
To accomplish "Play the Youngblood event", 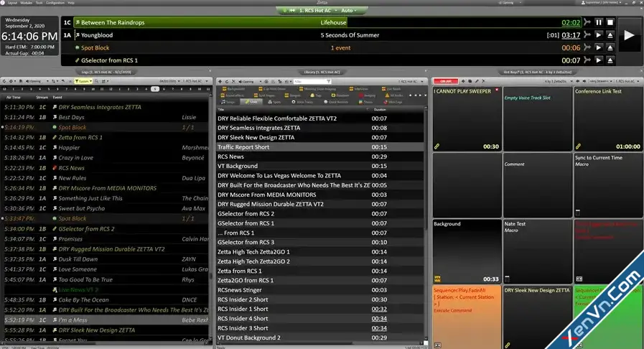I will click(599, 35).
